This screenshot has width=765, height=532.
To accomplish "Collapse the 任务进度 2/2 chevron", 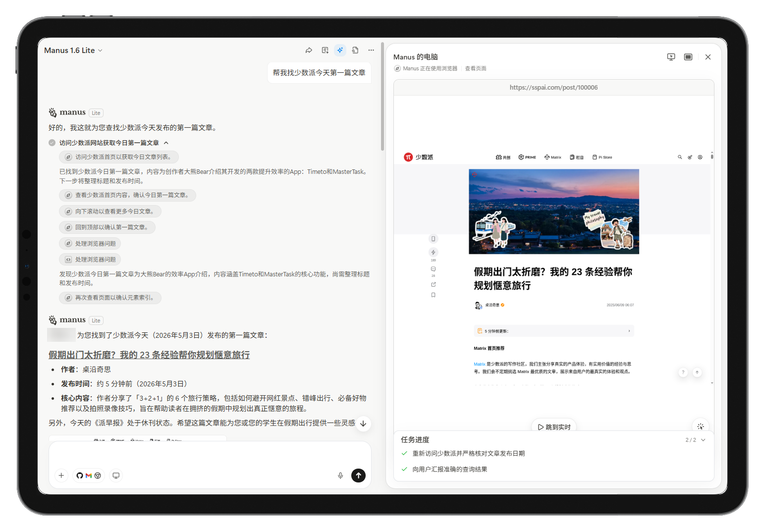I will (703, 440).
